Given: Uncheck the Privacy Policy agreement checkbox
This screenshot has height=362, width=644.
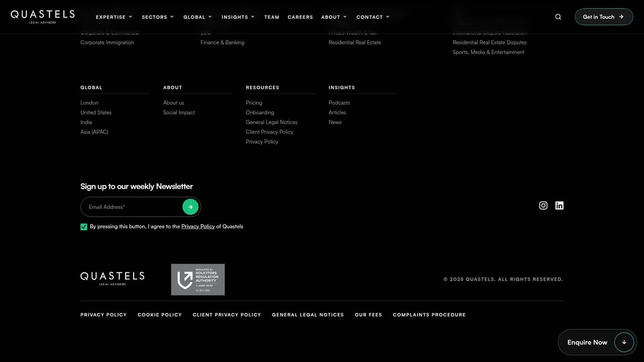Looking at the screenshot, I should click(x=84, y=226).
